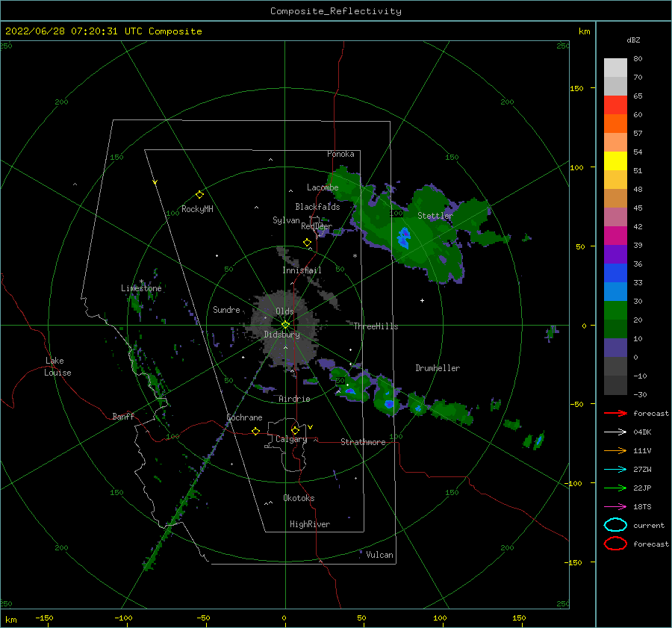This screenshot has width=672, height=628.
Task: Select the HighRiver label
Action: click(x=310, y=524)
